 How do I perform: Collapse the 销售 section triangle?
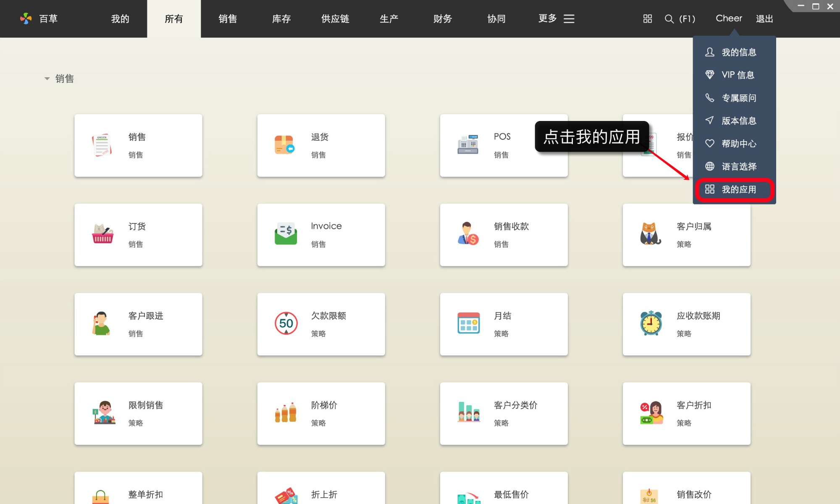(x=47, y=79)
